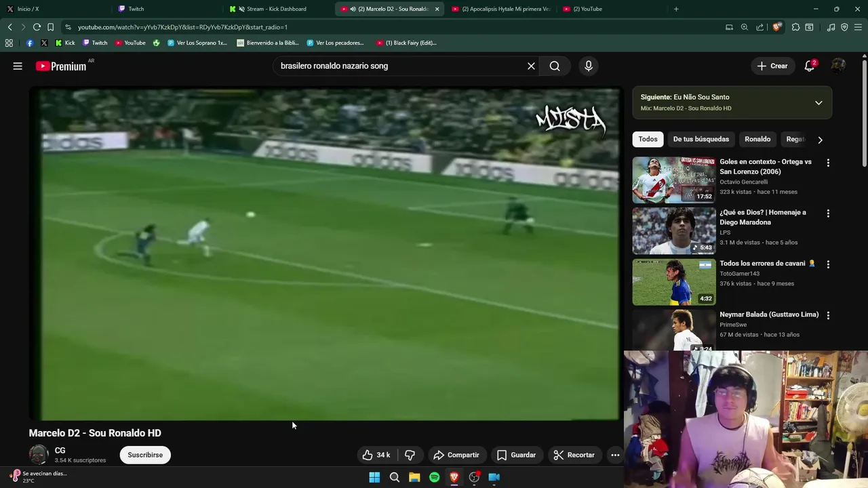Clear the search box with X
The image size is (868, 488).
[531, 66]
